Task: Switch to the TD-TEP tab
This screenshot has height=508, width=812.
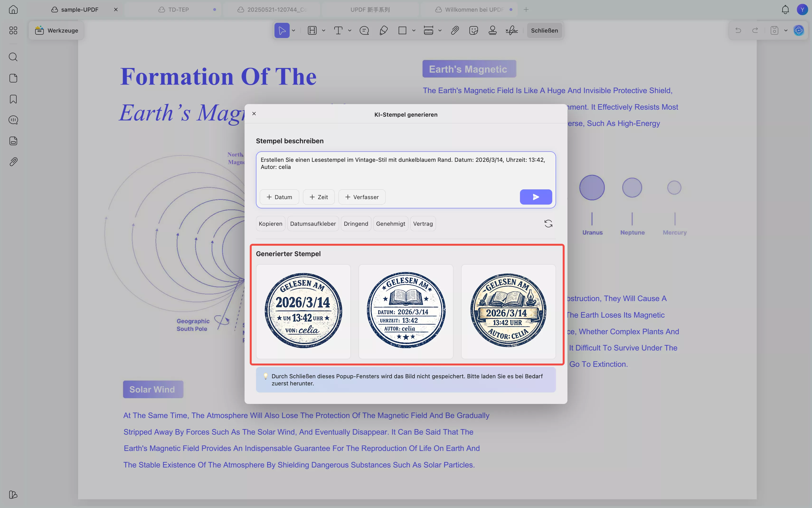Action: coord(178,10)
